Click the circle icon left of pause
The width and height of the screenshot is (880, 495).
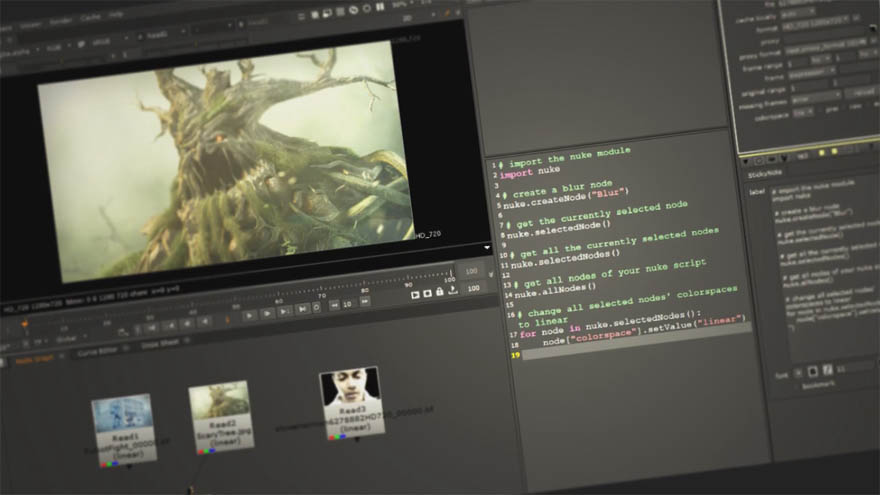coord(366,8)
